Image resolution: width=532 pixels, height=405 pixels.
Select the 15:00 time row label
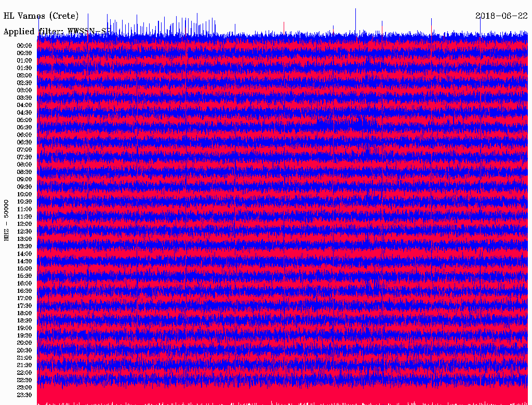[24, 268]
